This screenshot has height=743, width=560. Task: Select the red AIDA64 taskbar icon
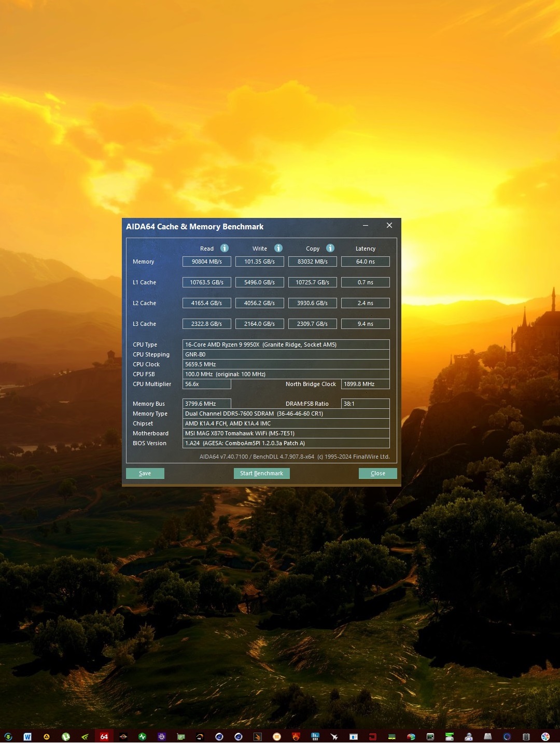104,736
